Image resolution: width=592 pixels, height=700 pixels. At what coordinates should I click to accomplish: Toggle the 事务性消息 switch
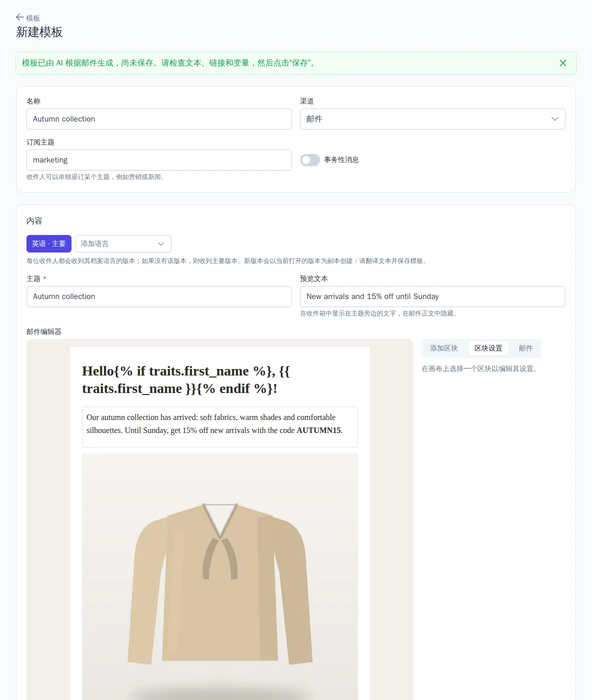coord(310,160)
